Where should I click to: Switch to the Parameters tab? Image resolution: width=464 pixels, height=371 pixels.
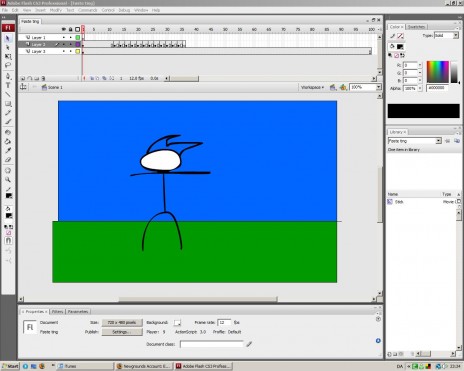78,312
